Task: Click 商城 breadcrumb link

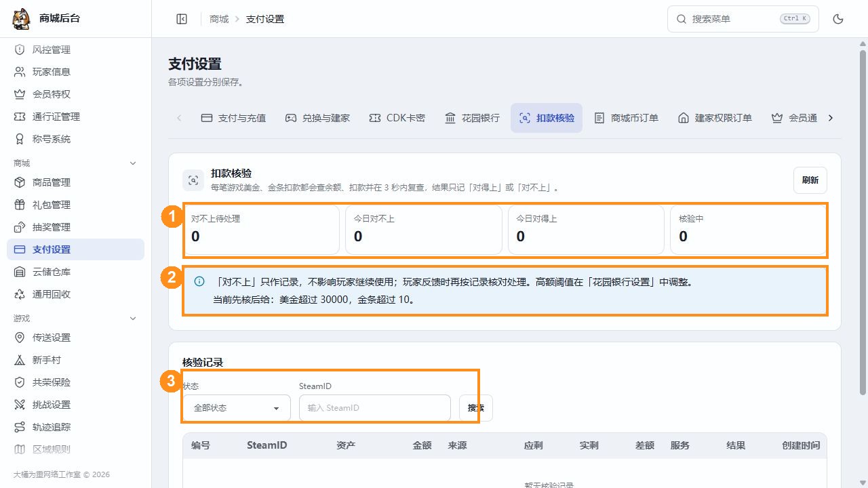Action: pyautogui.click(x=219, y=19)
